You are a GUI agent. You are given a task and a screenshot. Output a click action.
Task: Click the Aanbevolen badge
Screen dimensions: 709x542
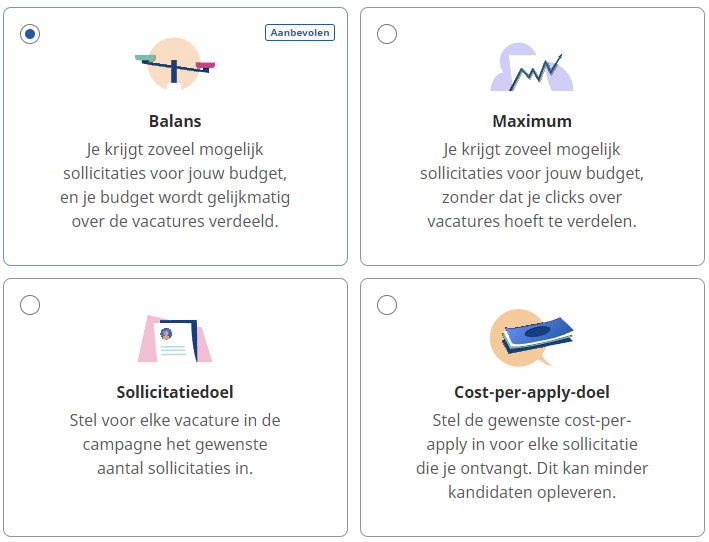pos(300,33)
